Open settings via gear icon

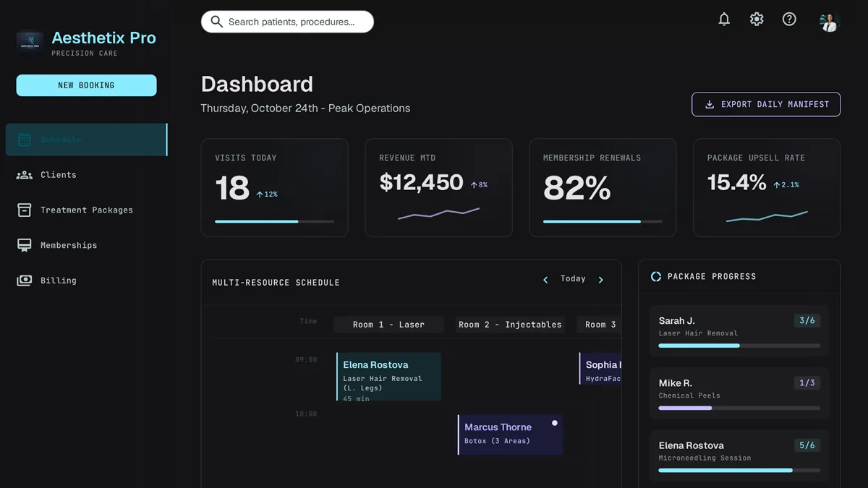pos(757,20)
